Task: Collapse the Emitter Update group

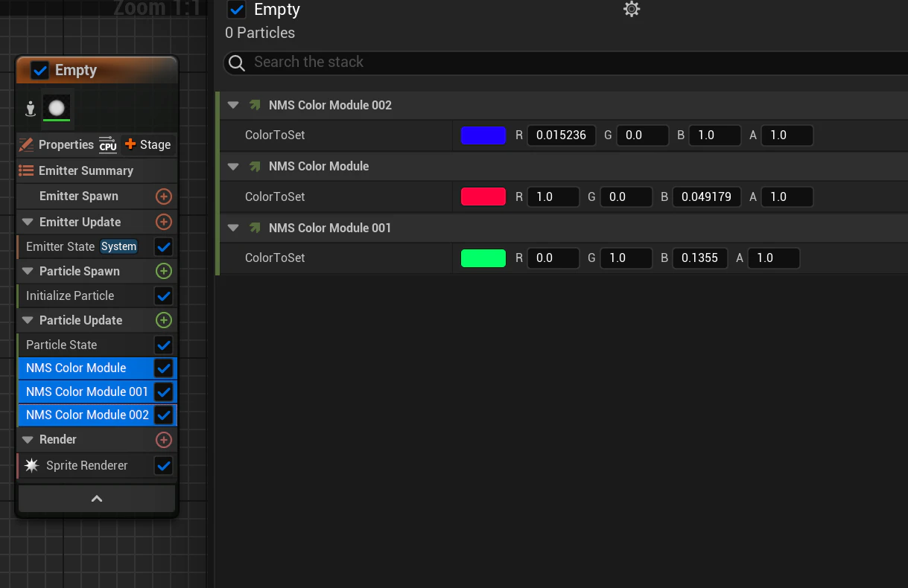Action: point(28,222)
